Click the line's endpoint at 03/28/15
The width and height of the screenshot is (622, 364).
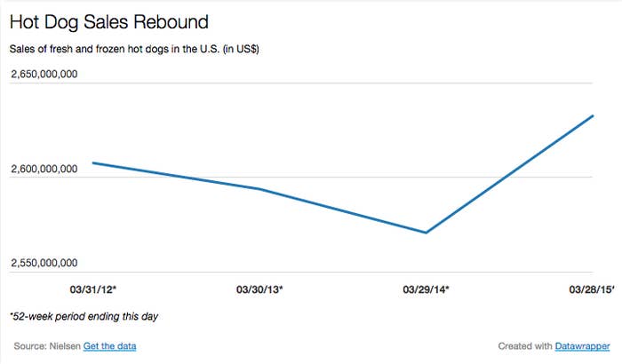point(593,115)
